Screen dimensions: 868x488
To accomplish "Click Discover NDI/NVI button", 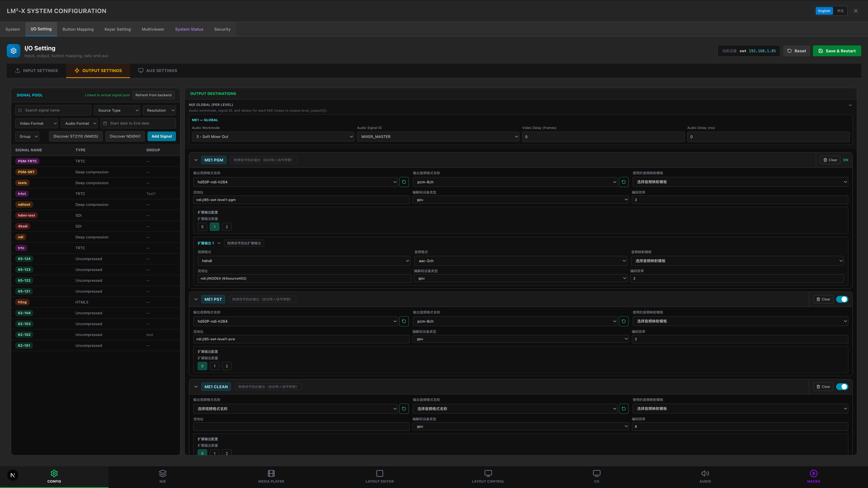I will (125, 136).
